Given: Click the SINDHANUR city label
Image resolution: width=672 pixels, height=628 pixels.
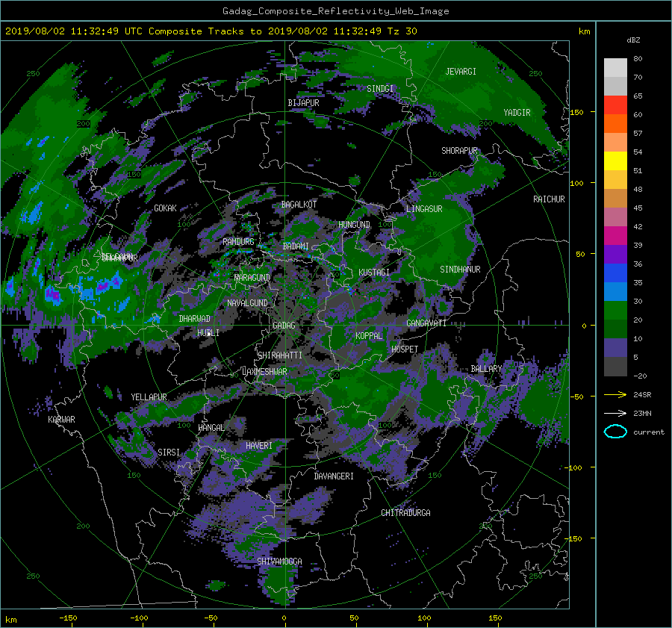Looking at the screenshot, I should point(460,270).
